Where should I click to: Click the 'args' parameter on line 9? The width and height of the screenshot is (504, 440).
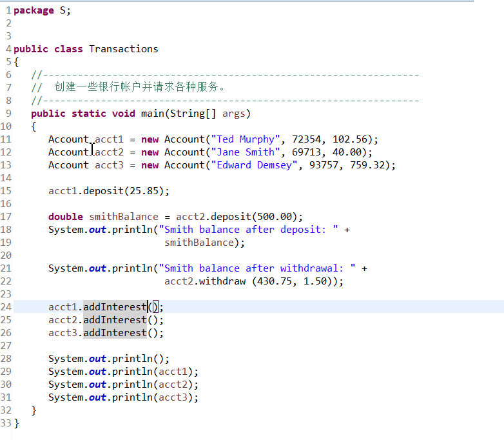coord(234,114)
